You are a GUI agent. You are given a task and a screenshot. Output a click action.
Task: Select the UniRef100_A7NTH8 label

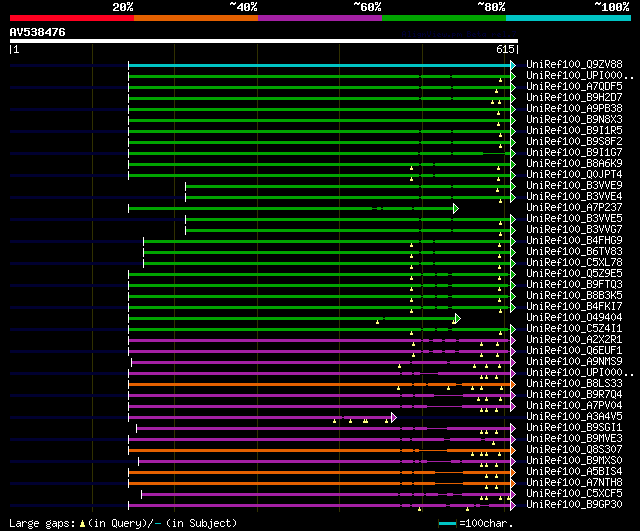point(574,483)
